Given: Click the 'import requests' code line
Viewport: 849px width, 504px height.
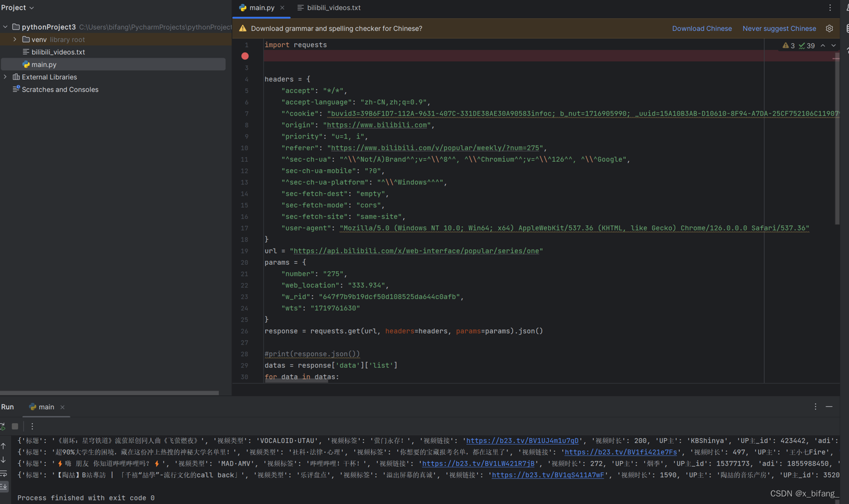Looking at the screenshot, I should click(296, 45).
